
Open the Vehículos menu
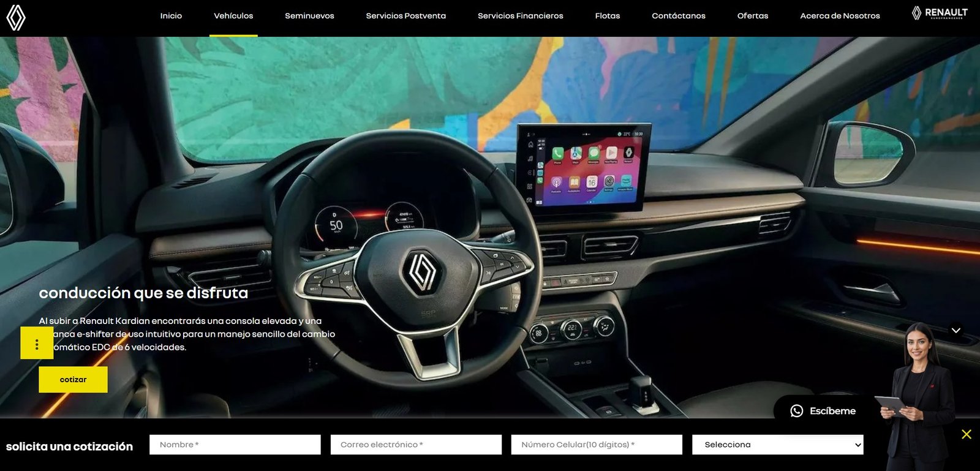233,16
